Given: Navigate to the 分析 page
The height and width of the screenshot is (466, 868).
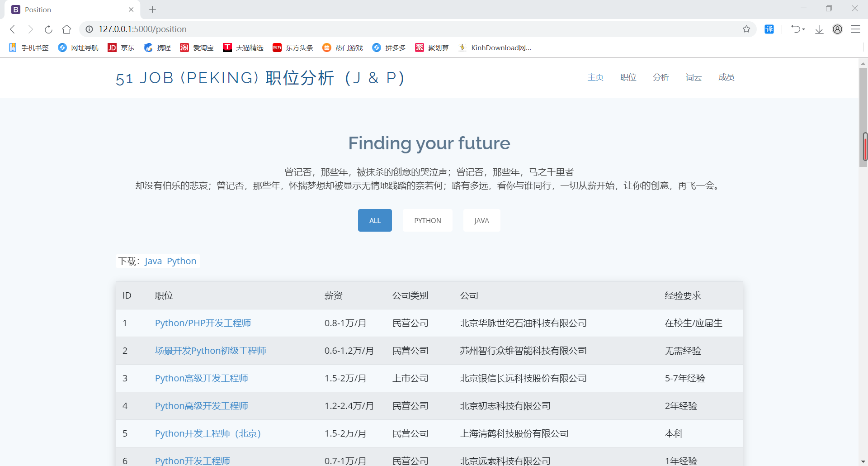Looking at the screenshot, I should (x=660, y=77).
